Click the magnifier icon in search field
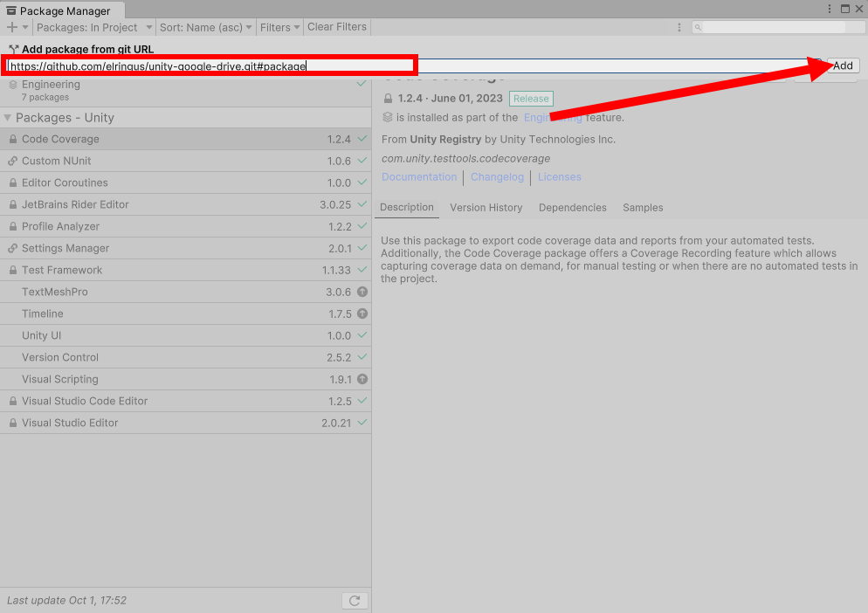 [698, 27]
